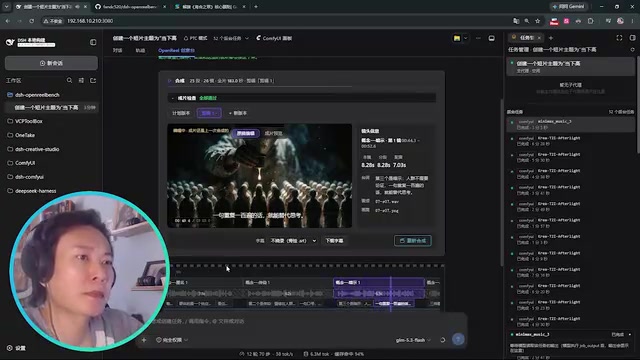Image resolution: width=640 pixels, height=360 pixels.
Task: Go back using the browser back arrow
Action: pyautogui.click(x=8, y=21)
